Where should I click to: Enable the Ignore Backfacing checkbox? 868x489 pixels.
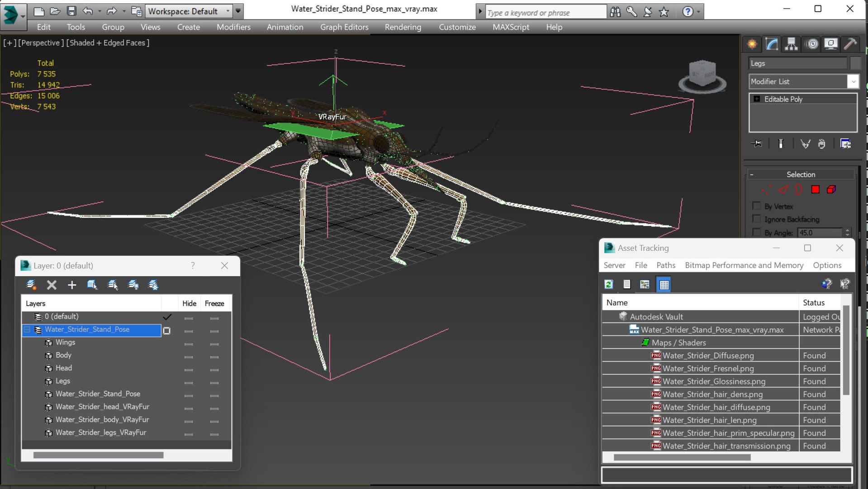[x=756, y=219]
